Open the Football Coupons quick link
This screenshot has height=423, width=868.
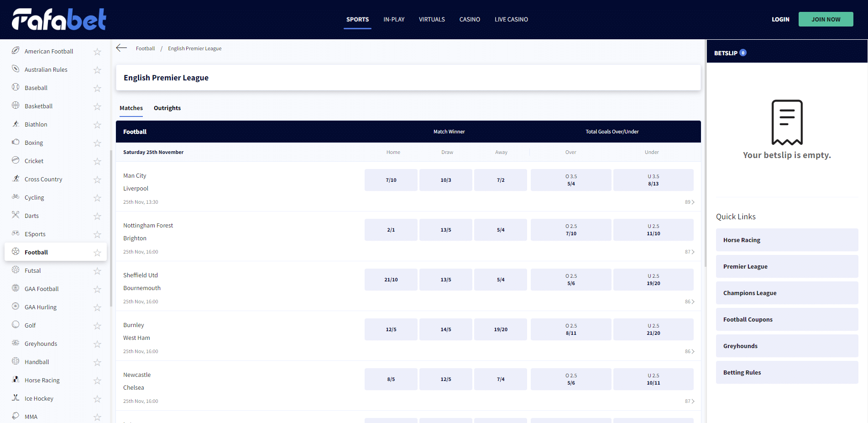tap(787, 319)
